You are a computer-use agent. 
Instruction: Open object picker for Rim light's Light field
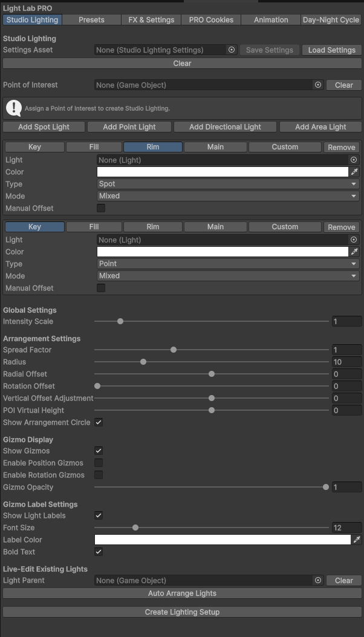tap(354, 160)
